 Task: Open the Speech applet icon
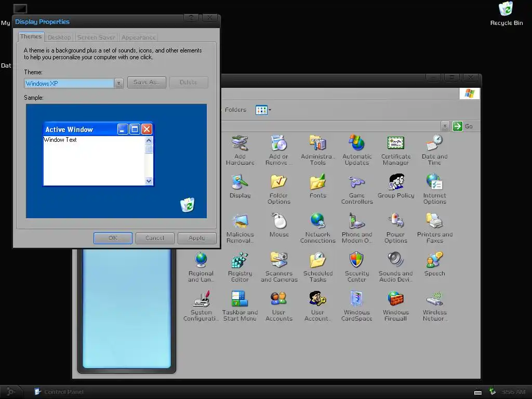point(435,264)
